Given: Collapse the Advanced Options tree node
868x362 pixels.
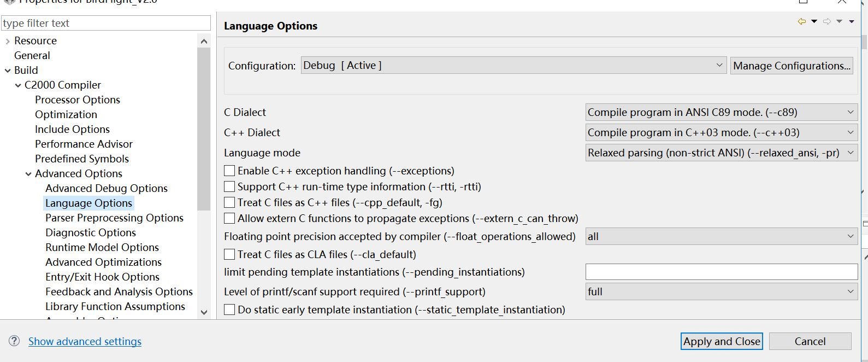Looking at the screenshot, I should tap(28, 174).
